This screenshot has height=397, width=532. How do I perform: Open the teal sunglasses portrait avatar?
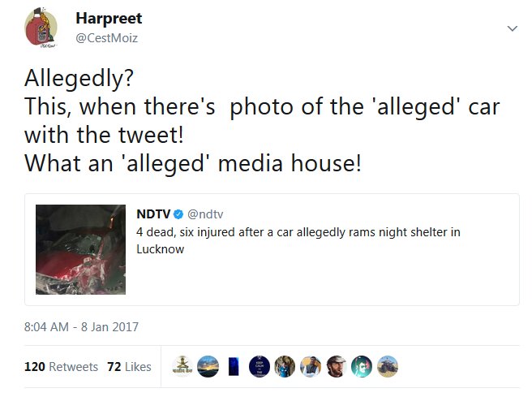(362, 366)
